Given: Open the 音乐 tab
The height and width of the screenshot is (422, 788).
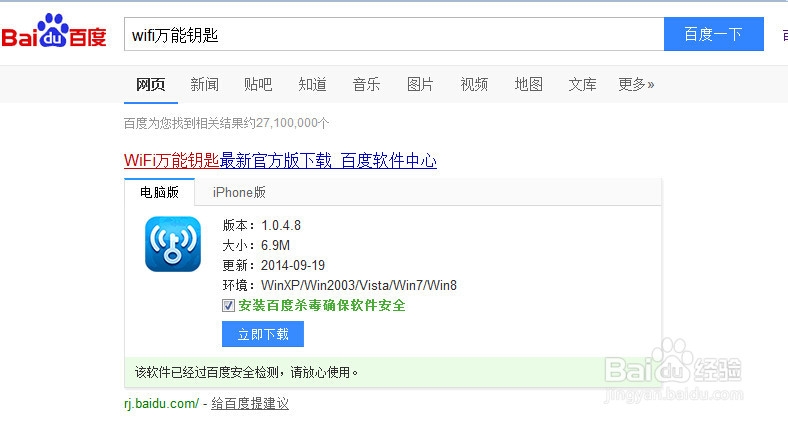Looking at the screenshot, I should [366, 84].
